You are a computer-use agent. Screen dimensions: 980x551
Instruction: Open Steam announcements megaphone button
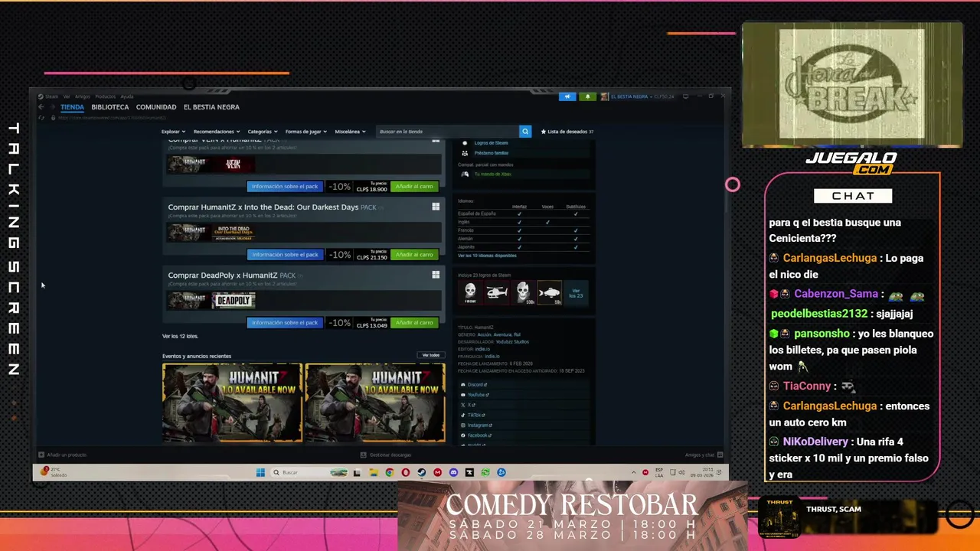(567, 96)
